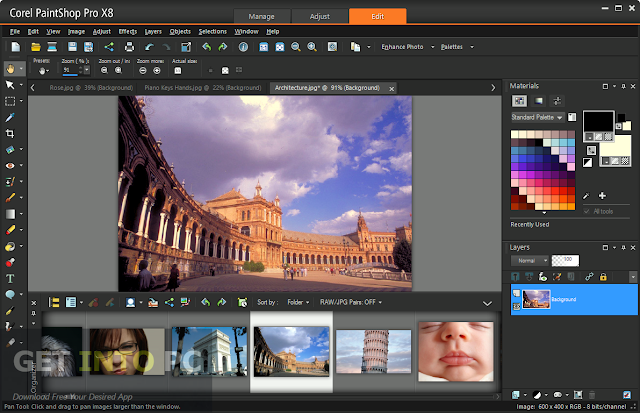
Task: Click the Red Eye tool
Action: click(x=10, y=164)
